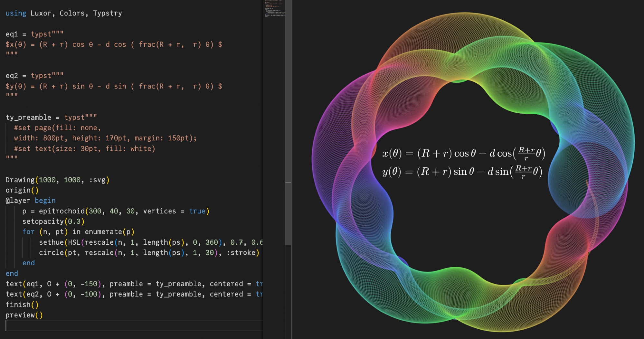Place the cursor on '#set page(fill: none,'
644x339 pixels.
click(57, 128)
